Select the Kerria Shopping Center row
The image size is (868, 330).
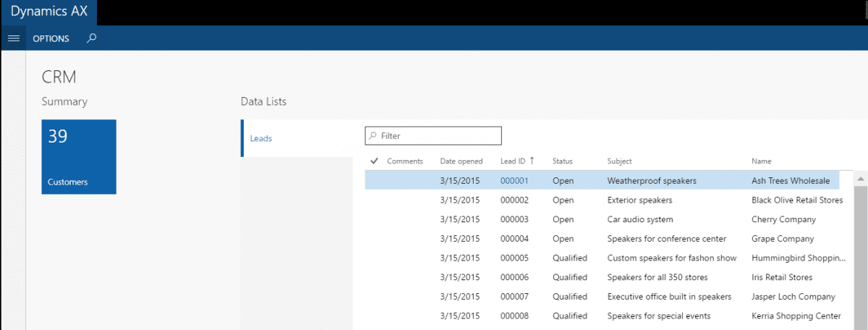796,316
